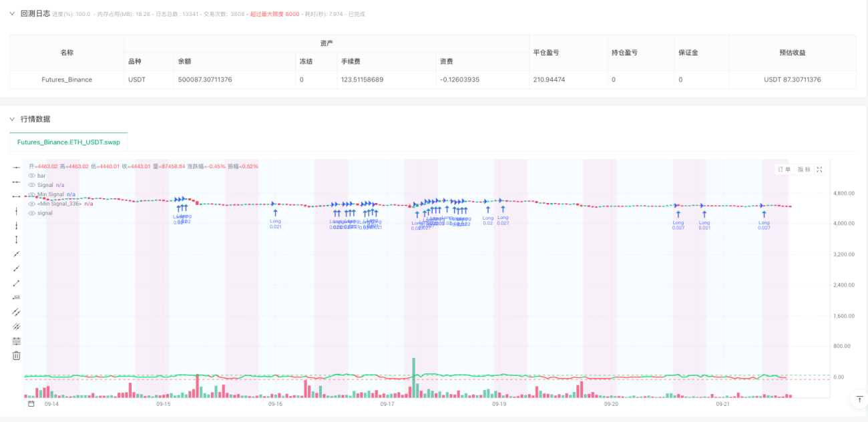The image size is (868, 422).
Task: Open fullscreen mode for the chart
Action: tap(819, 170)
